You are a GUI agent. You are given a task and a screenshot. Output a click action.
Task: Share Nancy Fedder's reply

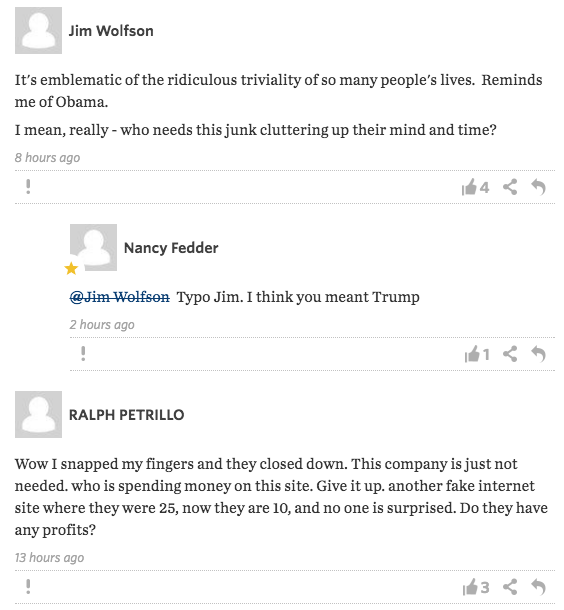510,354
